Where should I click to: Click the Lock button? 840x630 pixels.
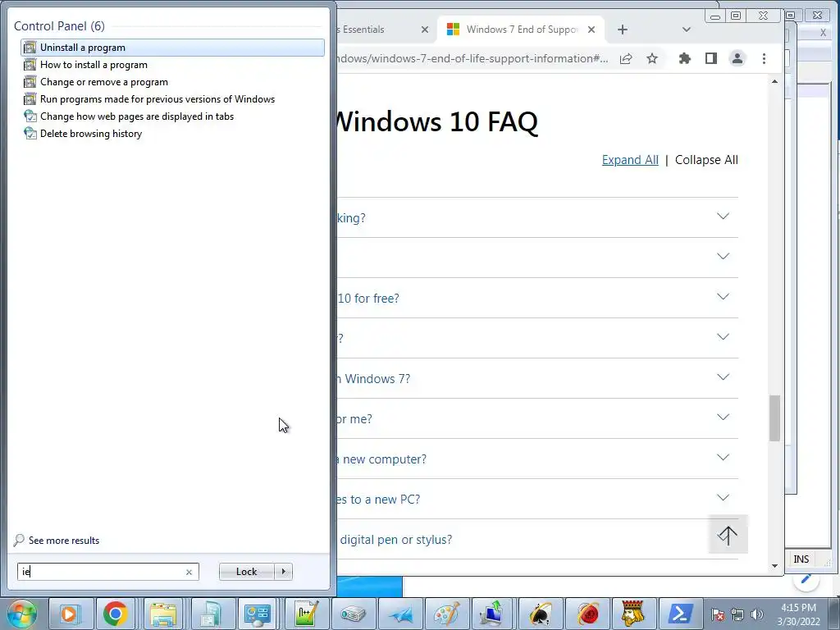pyautogui.click(x=246, y=572)
